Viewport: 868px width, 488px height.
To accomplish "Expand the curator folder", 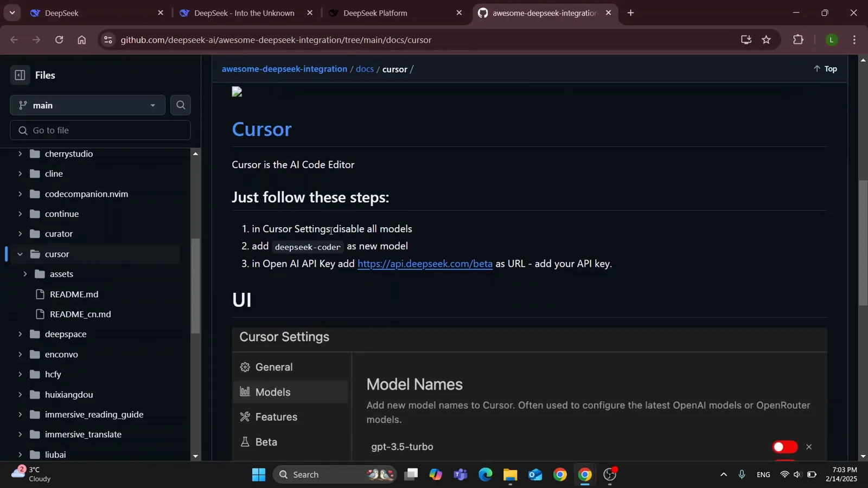I will click(20, 234).
